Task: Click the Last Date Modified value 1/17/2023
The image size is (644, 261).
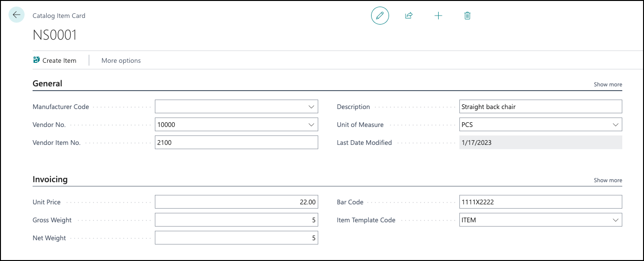Action: pyautogui.click(x=541, y=143)
